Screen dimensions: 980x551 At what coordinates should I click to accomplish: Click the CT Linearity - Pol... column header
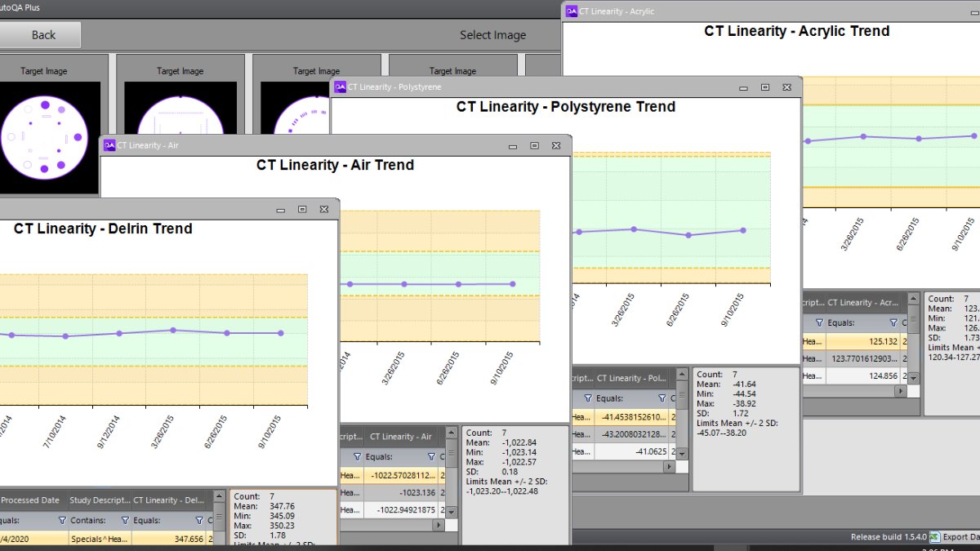pos(632,379)
